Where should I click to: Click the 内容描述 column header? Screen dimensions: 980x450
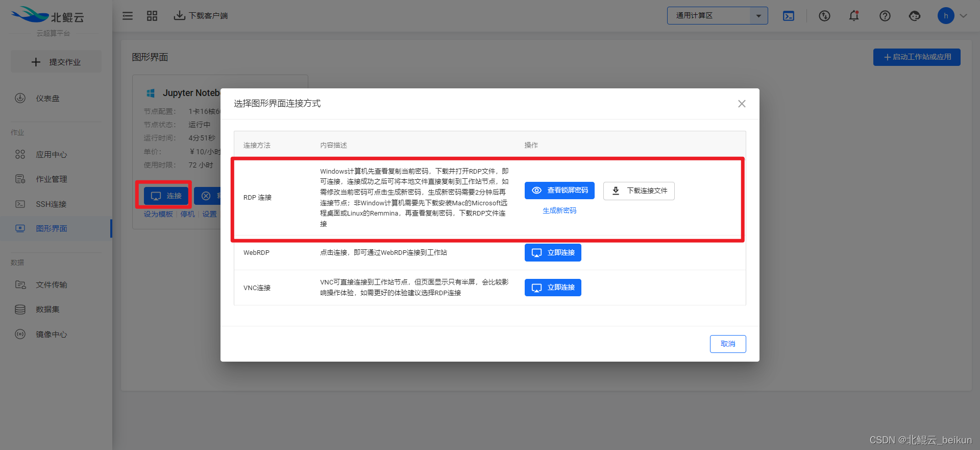coord(333,145)
